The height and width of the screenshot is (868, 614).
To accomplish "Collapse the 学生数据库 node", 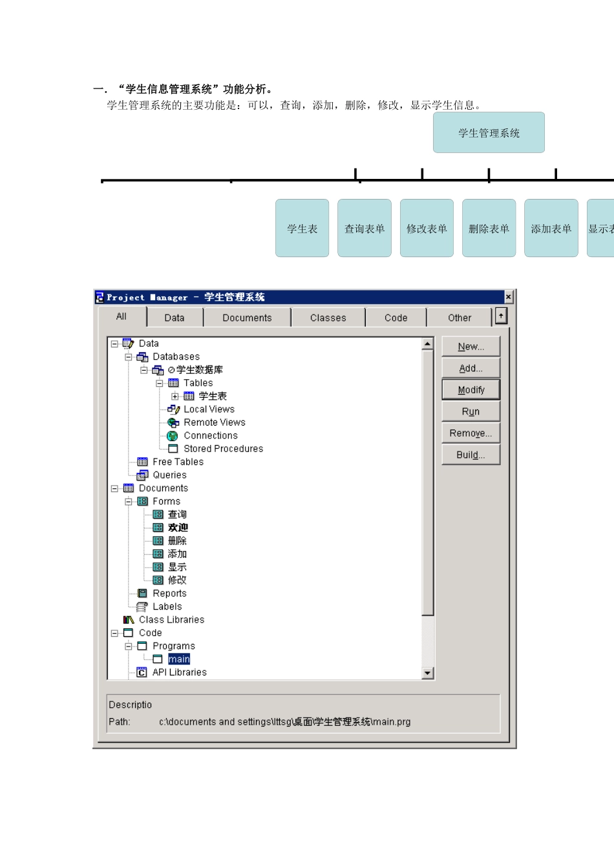I will 143,370.
